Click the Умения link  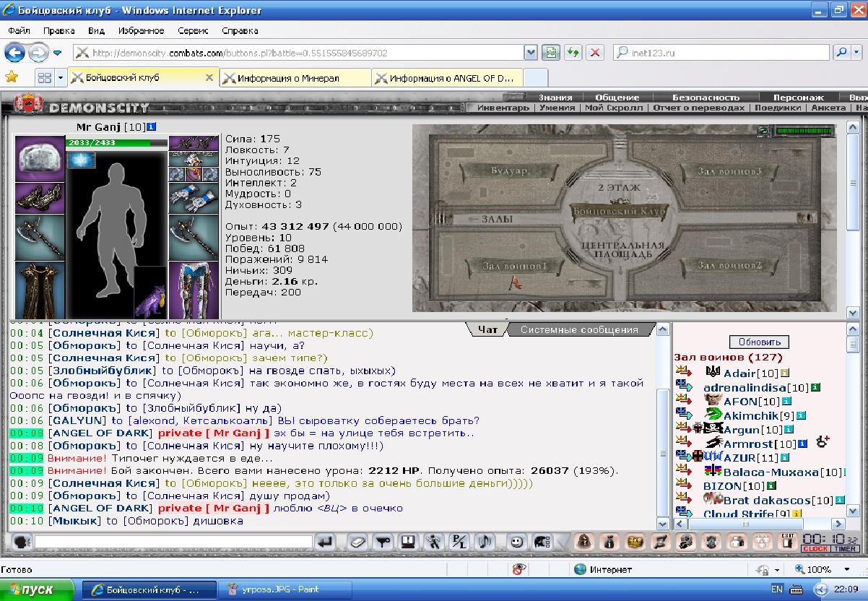point(558,108)
